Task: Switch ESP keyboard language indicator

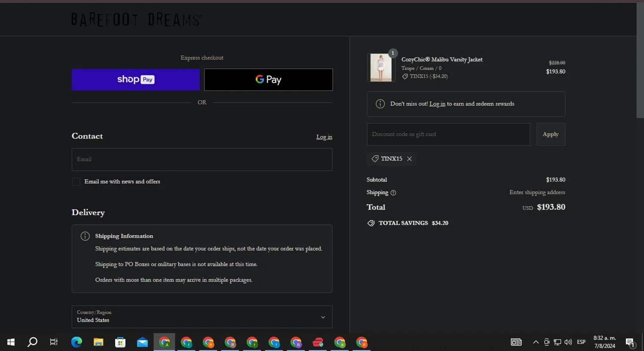Action: [581, 342]
